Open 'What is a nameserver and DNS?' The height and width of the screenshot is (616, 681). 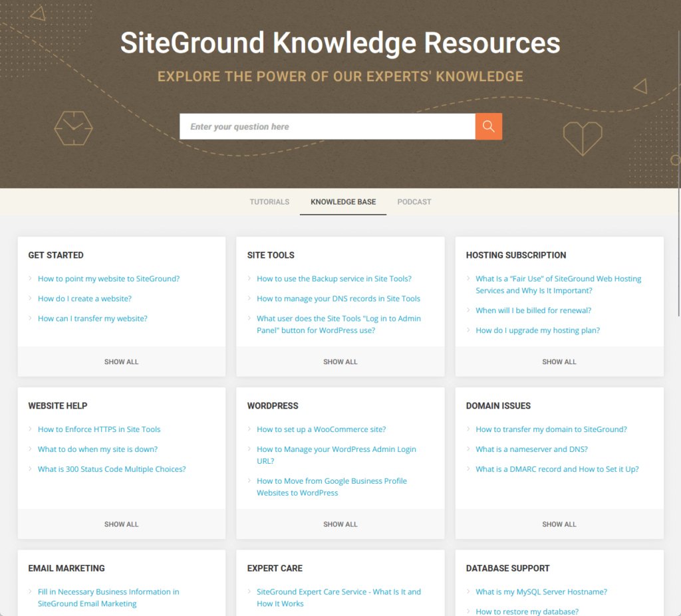[531, 449]
